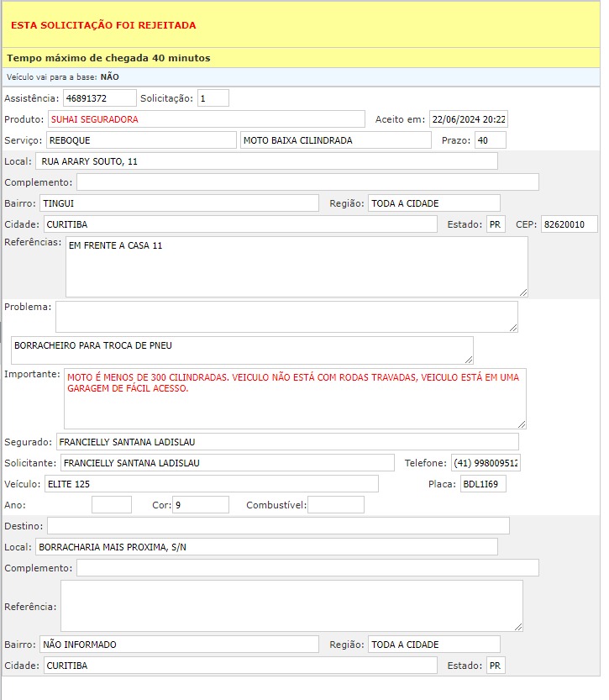The image size is (609, 700).
Task: Click the BORRACHARIA MAIS PROXIMA local field
Action: pyautogui.click(x=266, y=546)
